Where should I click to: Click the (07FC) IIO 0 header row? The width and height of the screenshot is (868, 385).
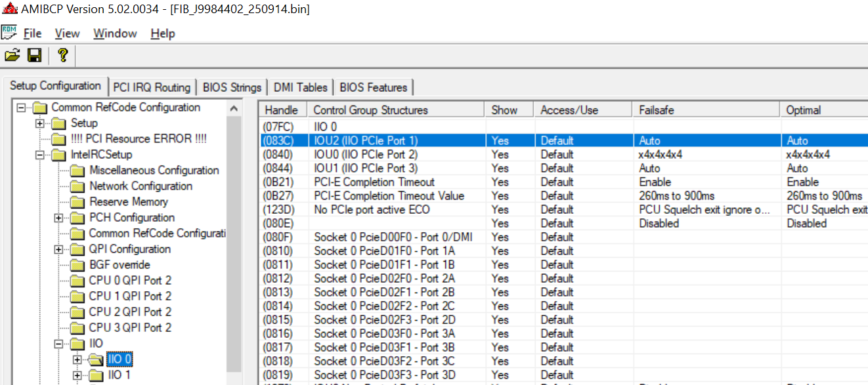pyautogui.click(x=564, y=127)
